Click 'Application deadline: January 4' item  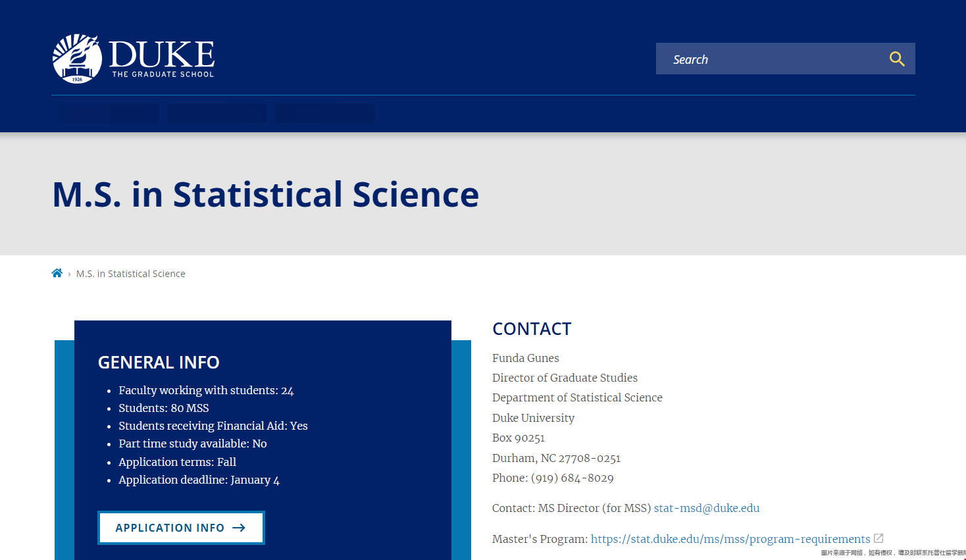[x=199, y=480]
